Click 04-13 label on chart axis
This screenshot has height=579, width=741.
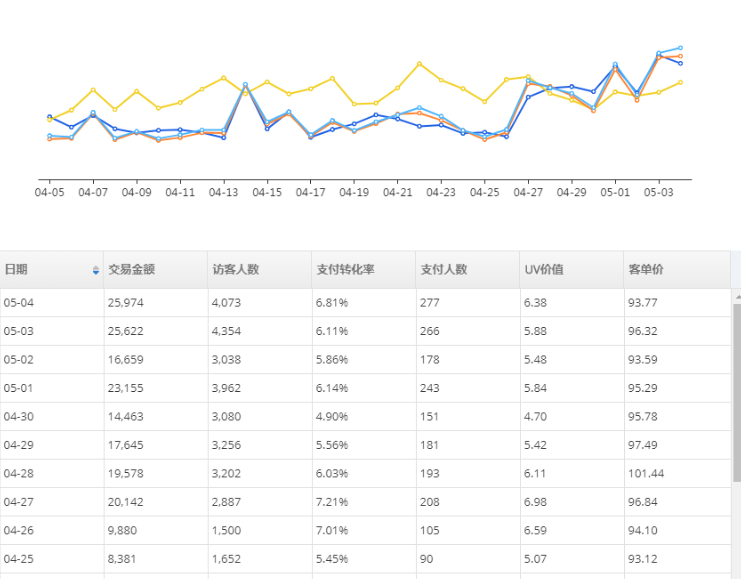pyautogui.click(x=224, y=192)
